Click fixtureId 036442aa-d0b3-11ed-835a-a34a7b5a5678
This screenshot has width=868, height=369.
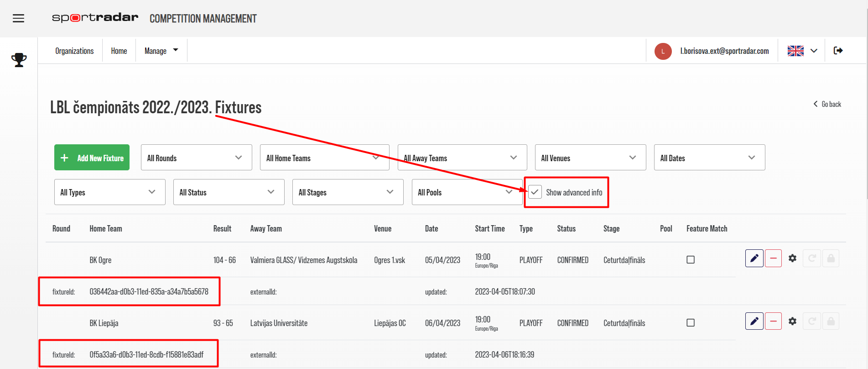(149, 291)
